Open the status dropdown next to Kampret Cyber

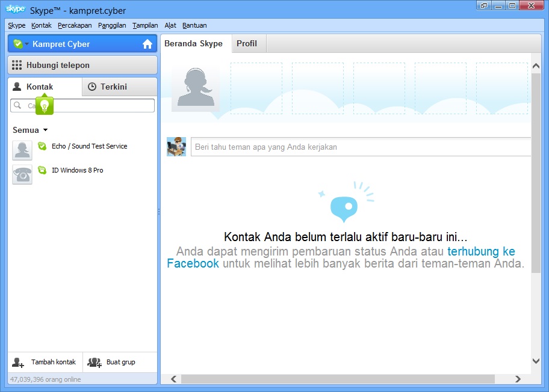[27, 44]
